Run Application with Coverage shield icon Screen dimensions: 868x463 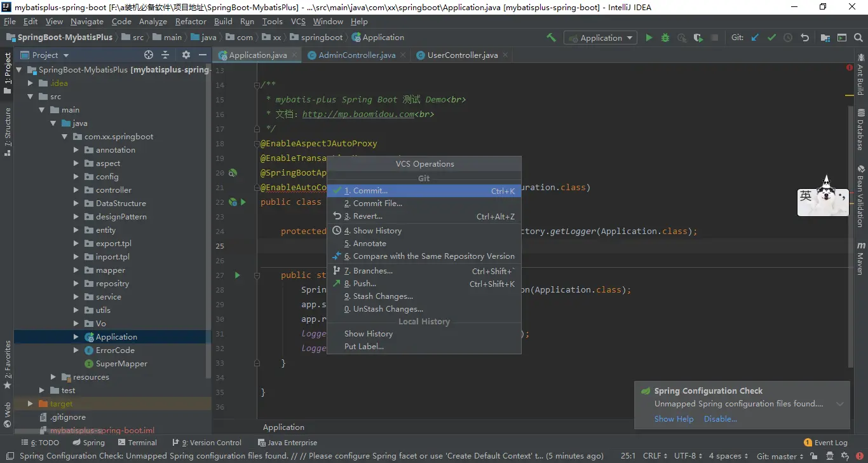click(x=698, y=38)
